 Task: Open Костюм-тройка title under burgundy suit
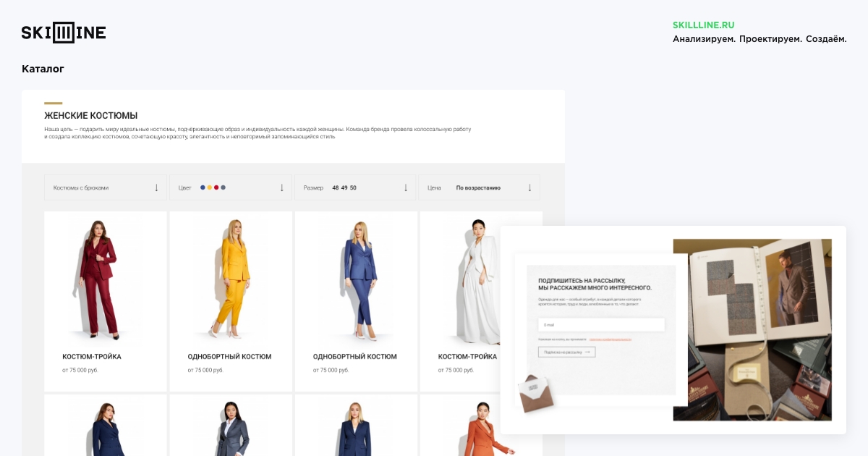(x=92, y=357)
